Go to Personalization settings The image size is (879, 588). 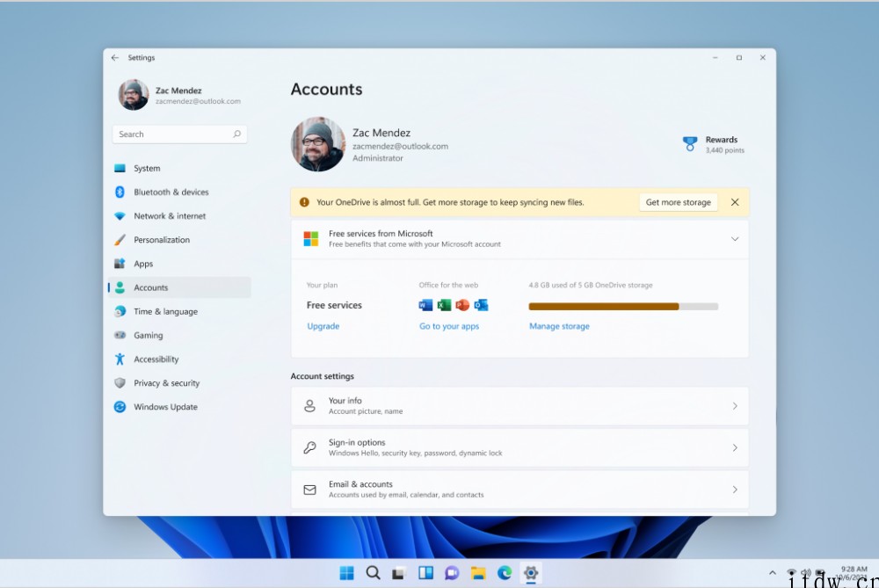pos(179,240)
